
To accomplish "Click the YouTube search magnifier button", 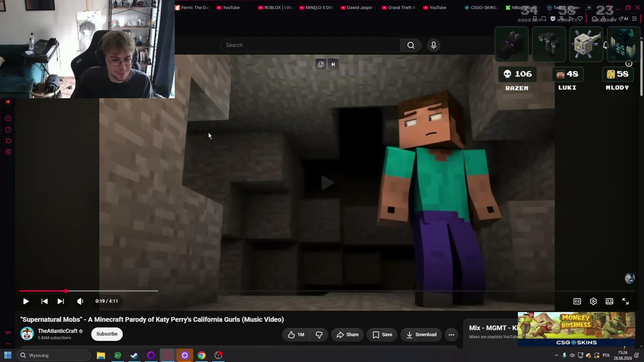I will 411,45.
